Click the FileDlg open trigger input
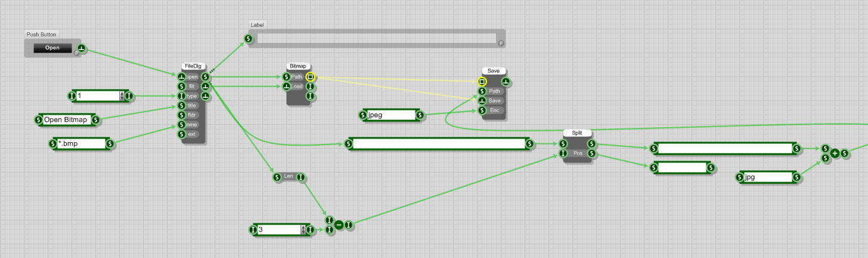The width and height of the screenshot is (868, 258). click(x=182, y=76)
